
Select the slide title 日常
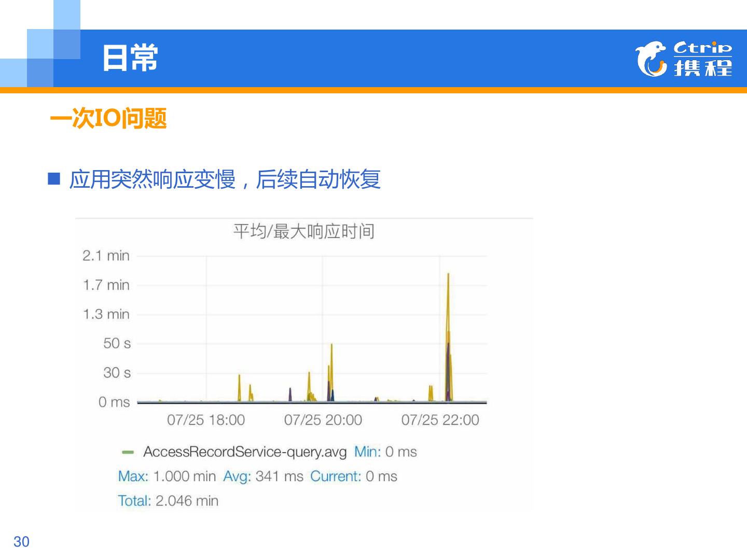[x=130, y=58]
